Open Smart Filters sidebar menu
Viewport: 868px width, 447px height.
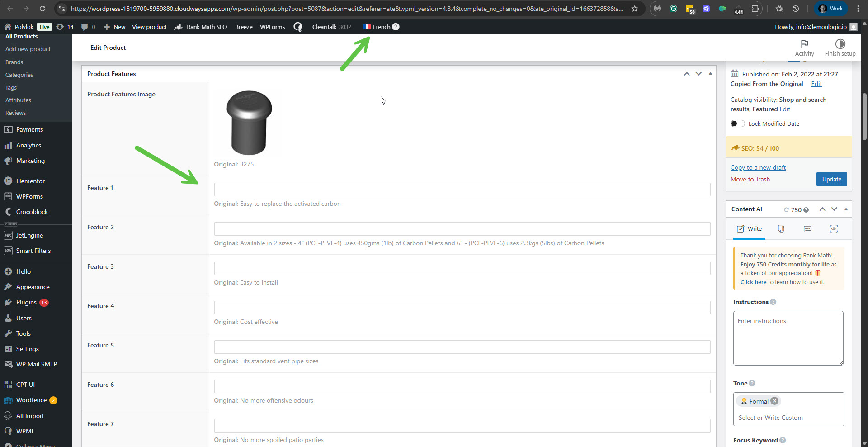[33, 251]
